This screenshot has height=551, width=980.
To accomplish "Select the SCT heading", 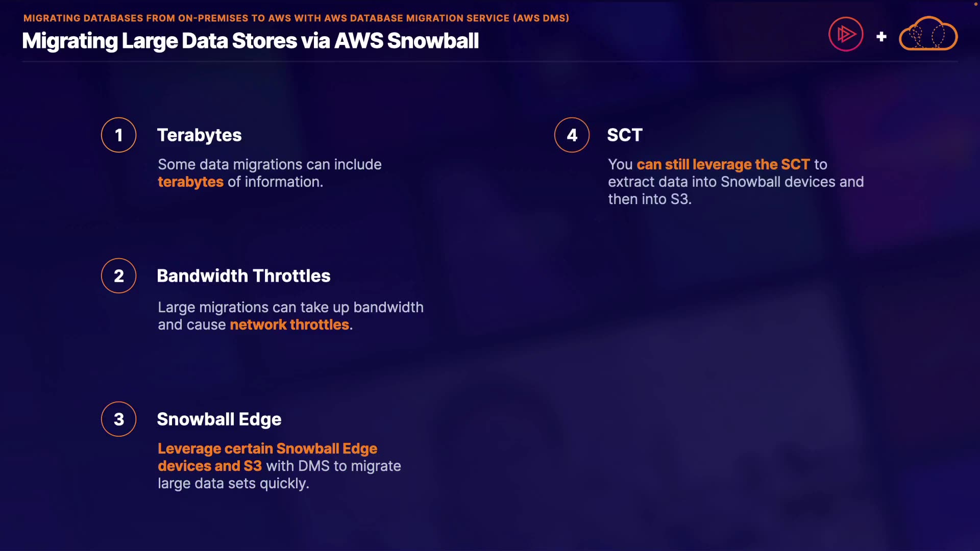I will click(624, 135).
